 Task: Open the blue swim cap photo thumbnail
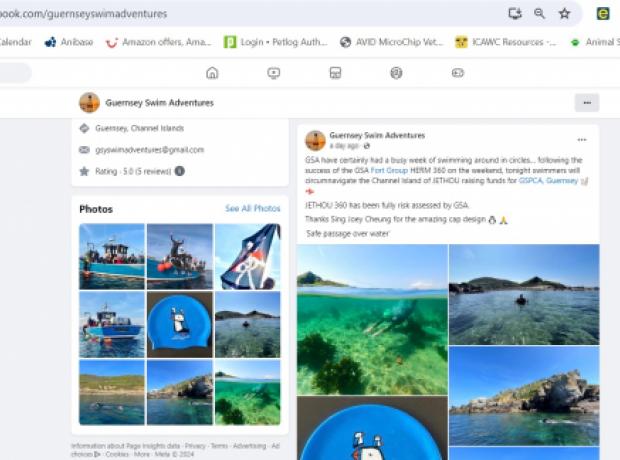180,324
